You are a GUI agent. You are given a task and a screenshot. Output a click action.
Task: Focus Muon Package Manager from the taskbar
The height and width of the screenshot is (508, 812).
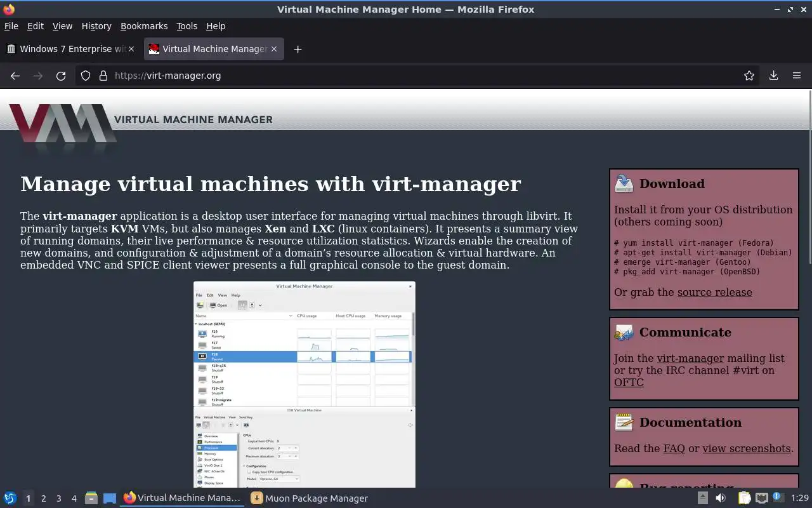tap(310, 498)
